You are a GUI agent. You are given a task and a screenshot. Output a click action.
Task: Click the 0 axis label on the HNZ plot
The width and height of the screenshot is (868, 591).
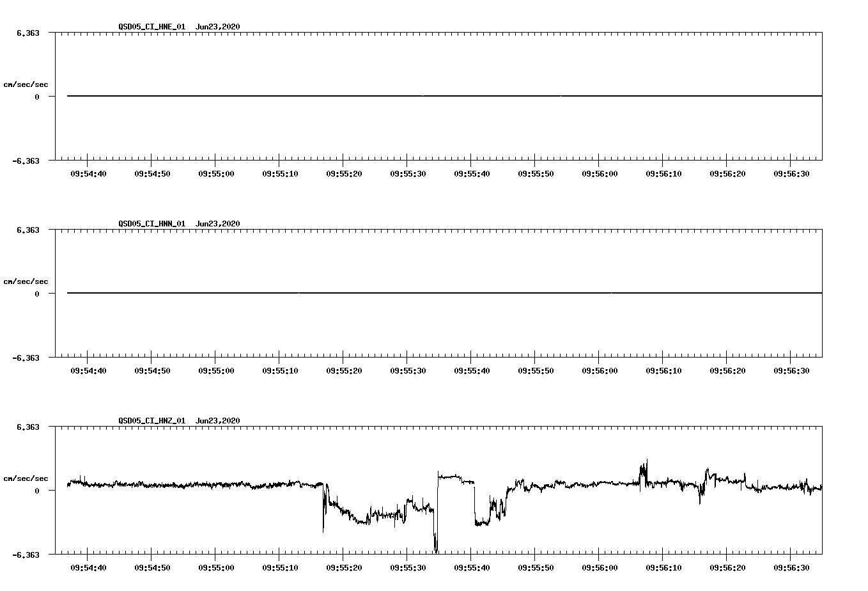click(37, 491)
